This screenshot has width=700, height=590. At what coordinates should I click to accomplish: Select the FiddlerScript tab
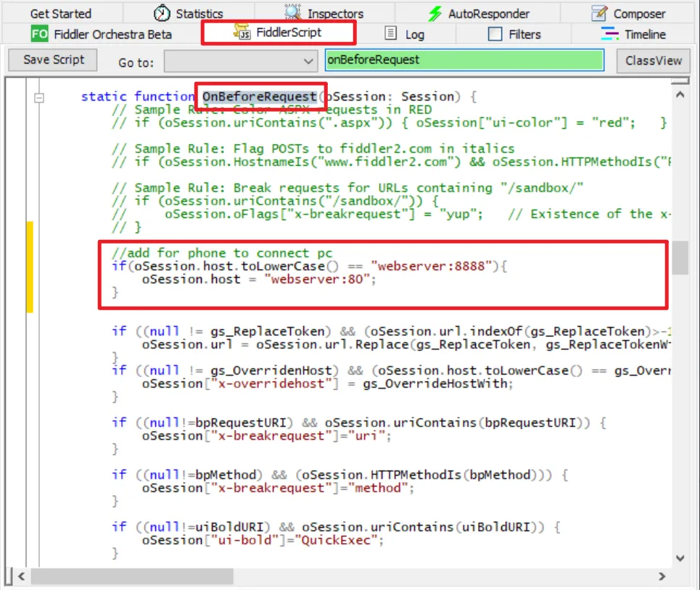pos(278,33)
